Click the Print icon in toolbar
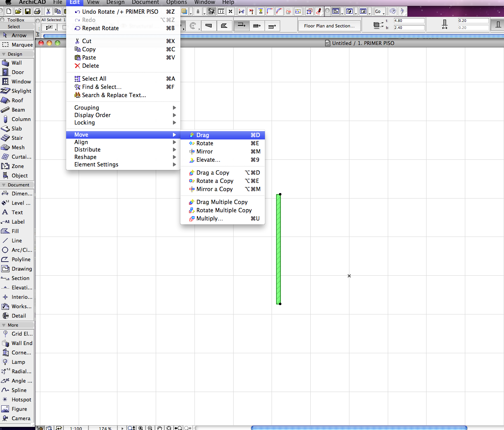Viewport: 504px width, 430px height. 37,11
